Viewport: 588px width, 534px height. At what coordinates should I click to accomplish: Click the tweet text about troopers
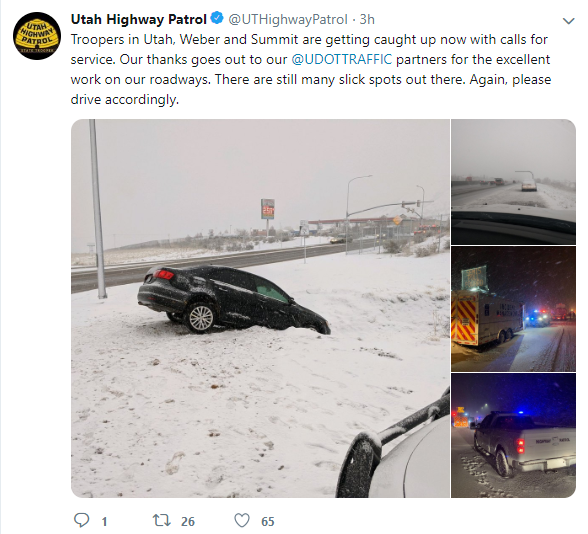point(311,69)
